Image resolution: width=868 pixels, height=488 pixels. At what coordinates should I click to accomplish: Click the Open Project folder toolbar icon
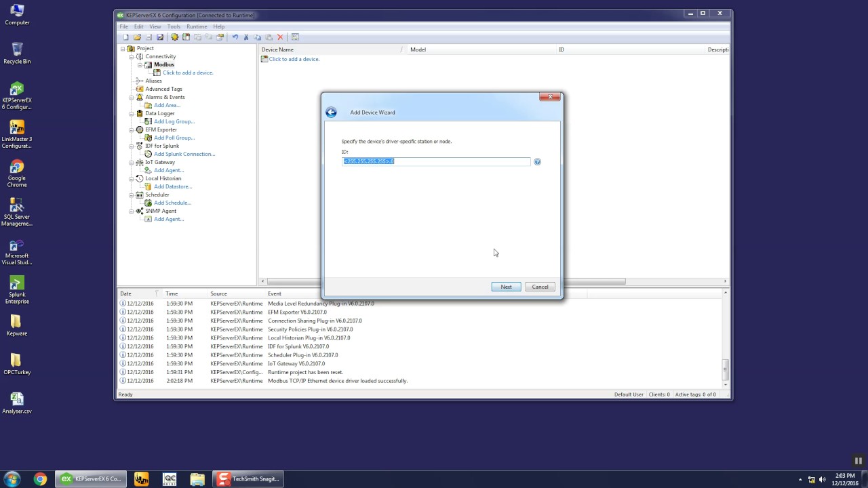tap(137, 37)
